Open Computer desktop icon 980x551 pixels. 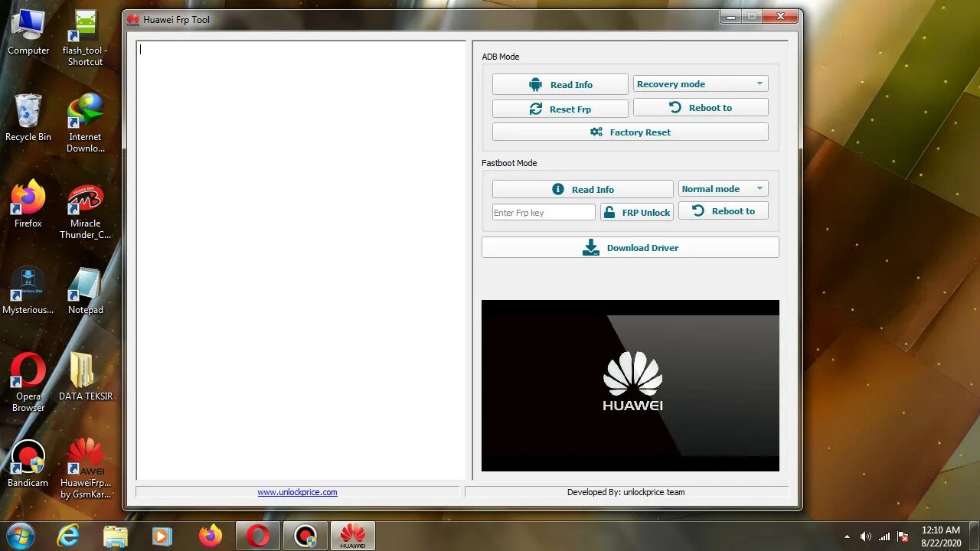coord(28,32)
